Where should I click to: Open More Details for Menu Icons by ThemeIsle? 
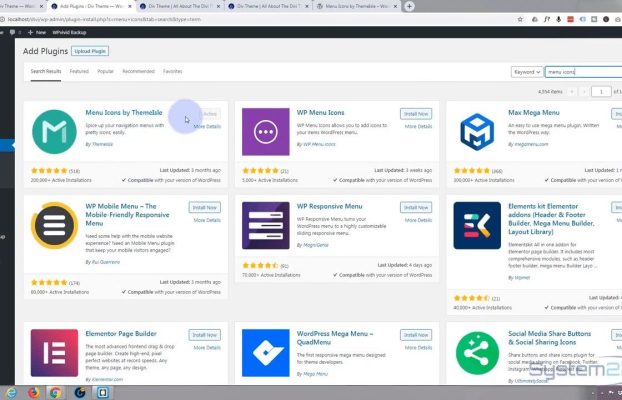point(207,127)
